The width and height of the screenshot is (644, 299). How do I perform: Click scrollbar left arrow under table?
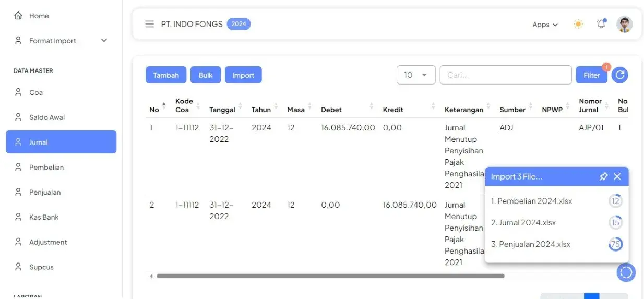click(x=151, y=276)
